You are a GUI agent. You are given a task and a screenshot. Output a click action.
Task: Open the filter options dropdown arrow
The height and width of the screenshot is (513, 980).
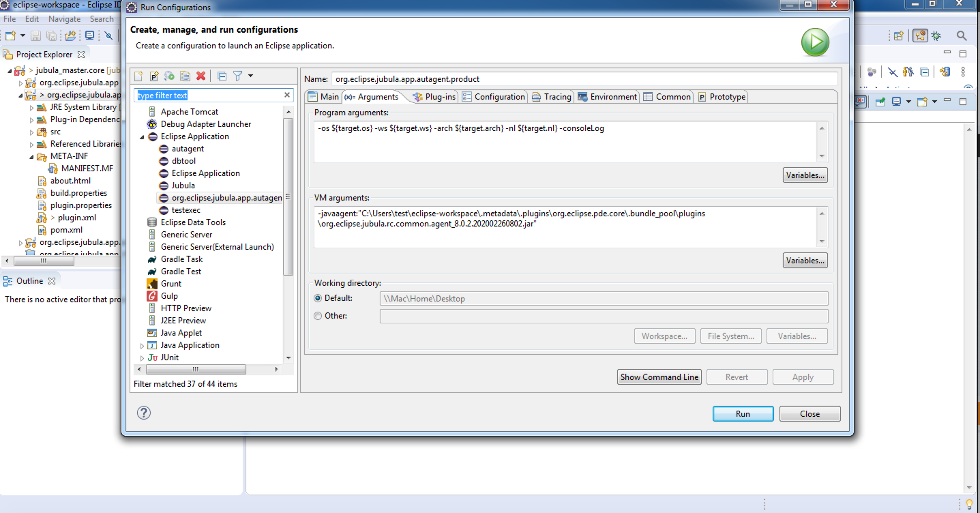point(251,76)
